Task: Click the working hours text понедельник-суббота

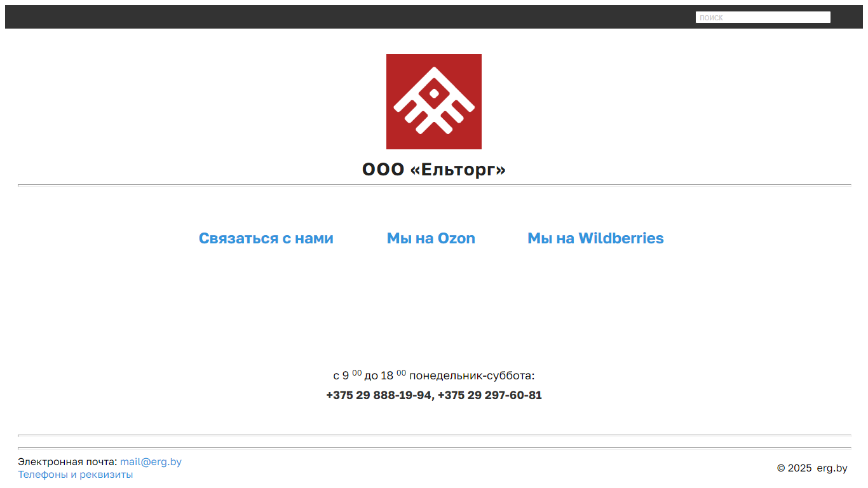Action: coord(472,376)
